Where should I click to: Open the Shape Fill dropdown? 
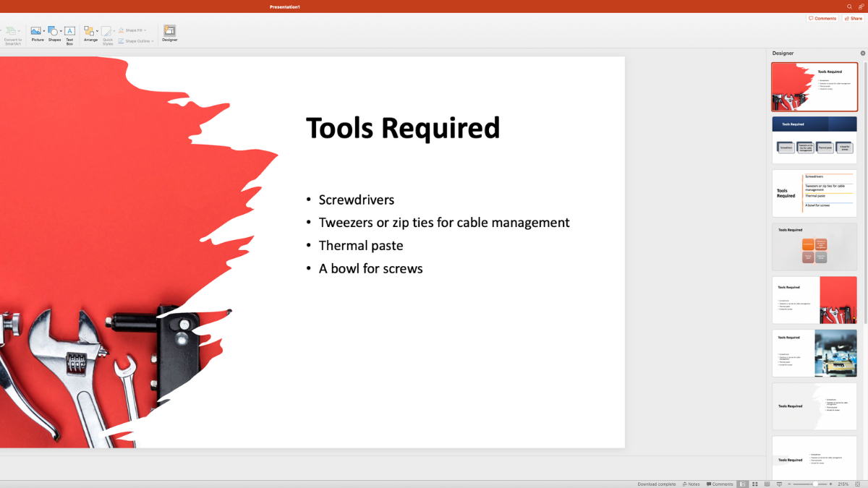(145, 30)
